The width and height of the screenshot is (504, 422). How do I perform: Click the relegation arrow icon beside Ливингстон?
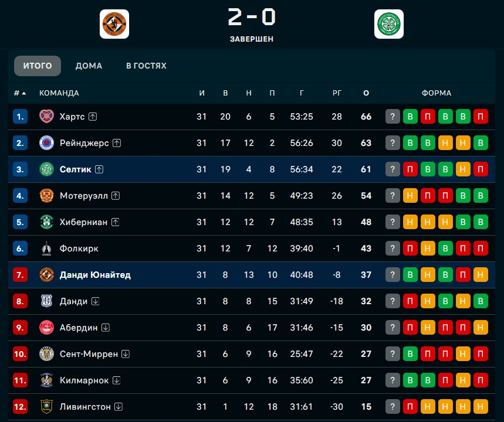[x=119, y=407]
